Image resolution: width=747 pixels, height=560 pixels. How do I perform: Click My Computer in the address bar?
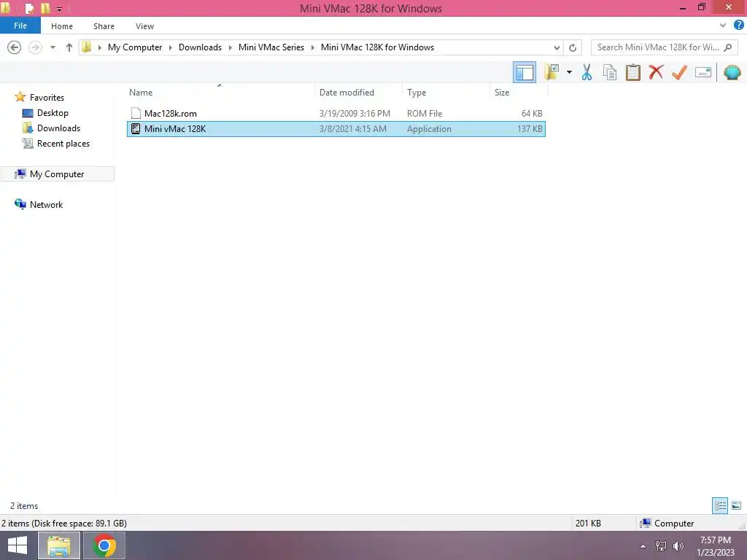(135, 47)
